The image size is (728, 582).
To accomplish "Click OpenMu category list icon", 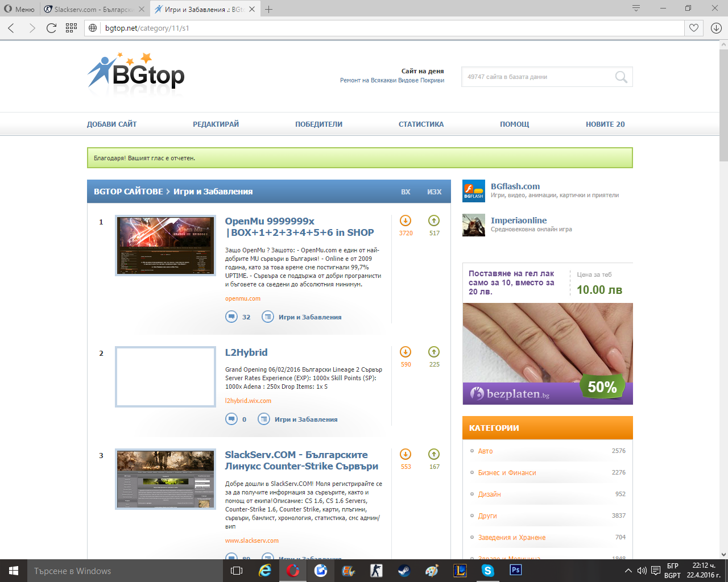I will 267,317.
